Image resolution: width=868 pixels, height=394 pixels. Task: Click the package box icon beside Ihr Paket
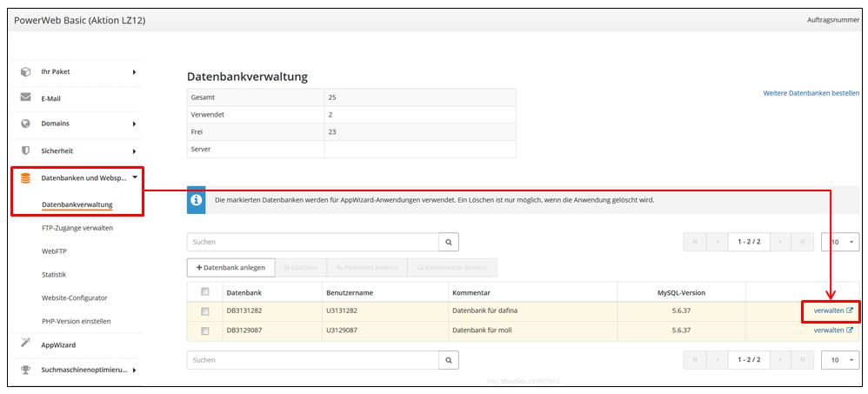[x=25, y=72]
